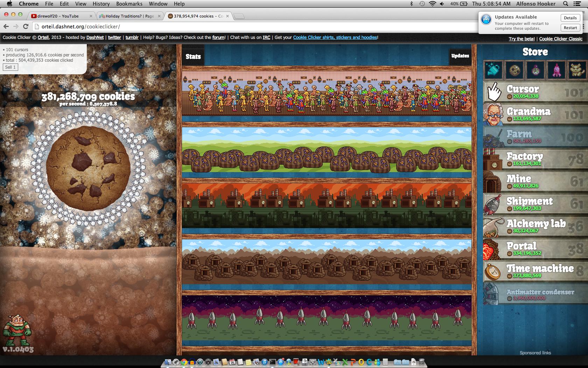Buy the pink squid rocket upgrade

point(556,69)
